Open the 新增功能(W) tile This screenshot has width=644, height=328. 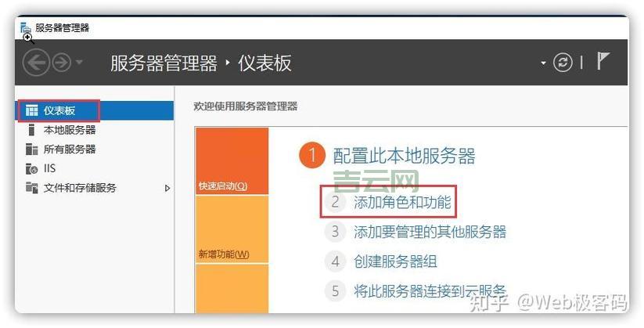232,229
